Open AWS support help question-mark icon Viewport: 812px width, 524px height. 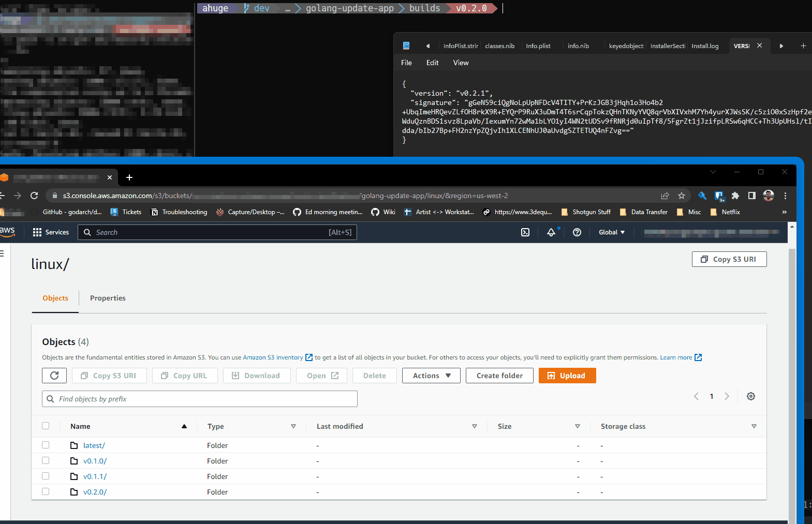577,232
